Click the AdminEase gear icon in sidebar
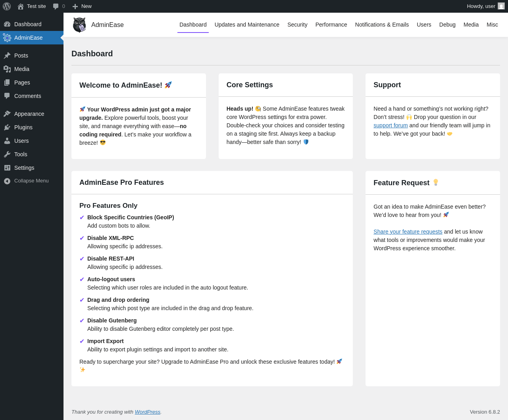The image size is (508, 420). point(7,38)
